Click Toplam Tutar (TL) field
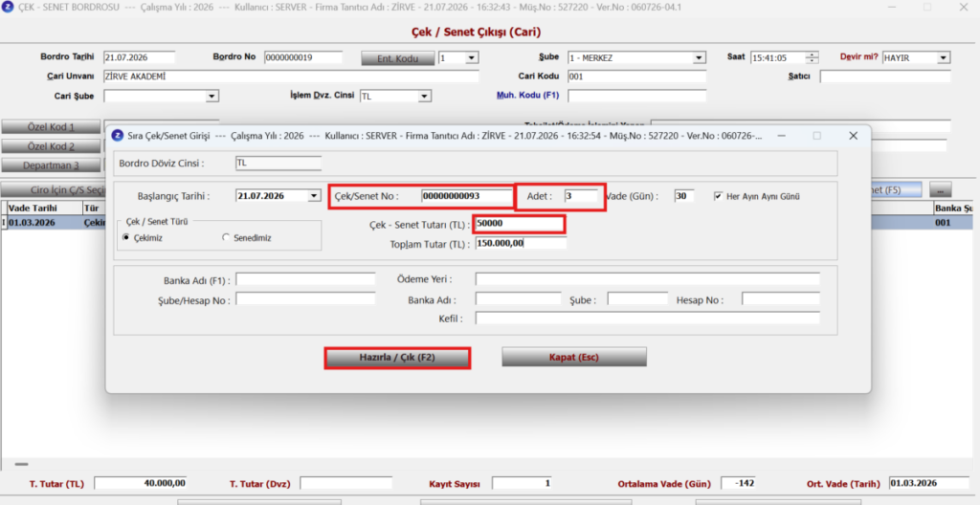Screen dimensions: 980x505 coord(521,243)
